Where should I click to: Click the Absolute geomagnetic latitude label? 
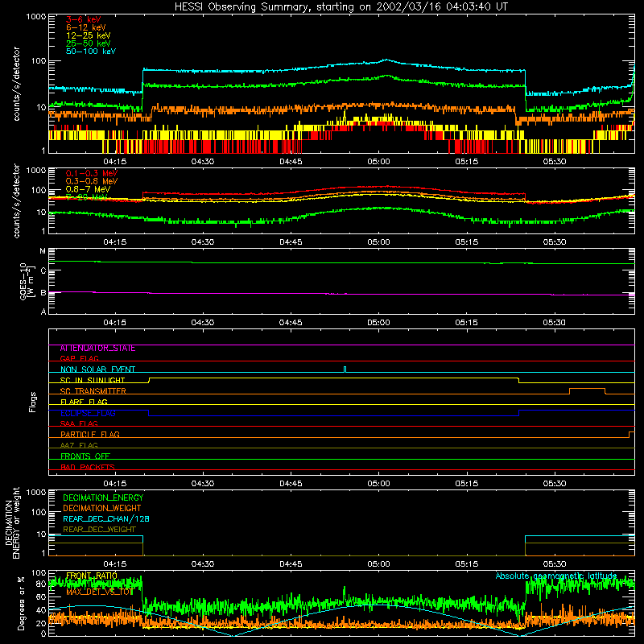point(556,576)
